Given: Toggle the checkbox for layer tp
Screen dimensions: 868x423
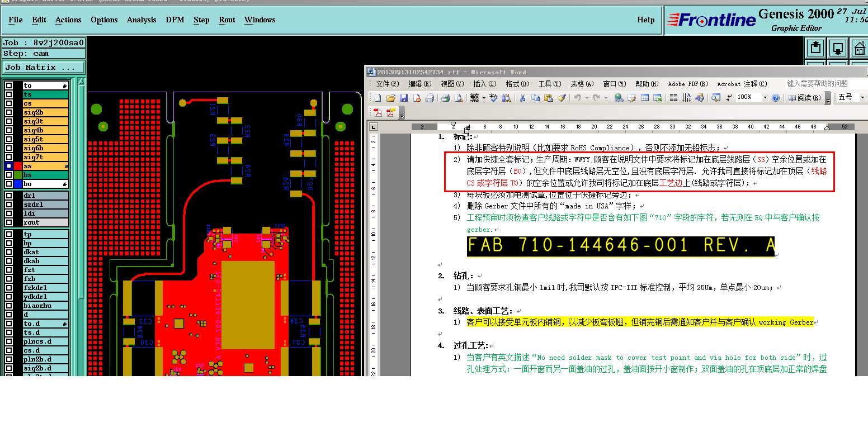Looking at the screenshot, I should (9, 234).
